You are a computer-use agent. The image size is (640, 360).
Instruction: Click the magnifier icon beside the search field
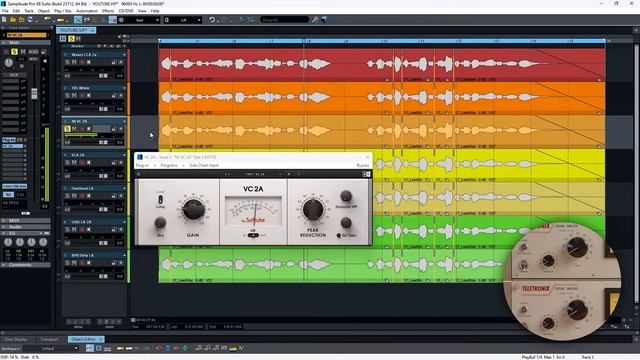coord(315,20)
